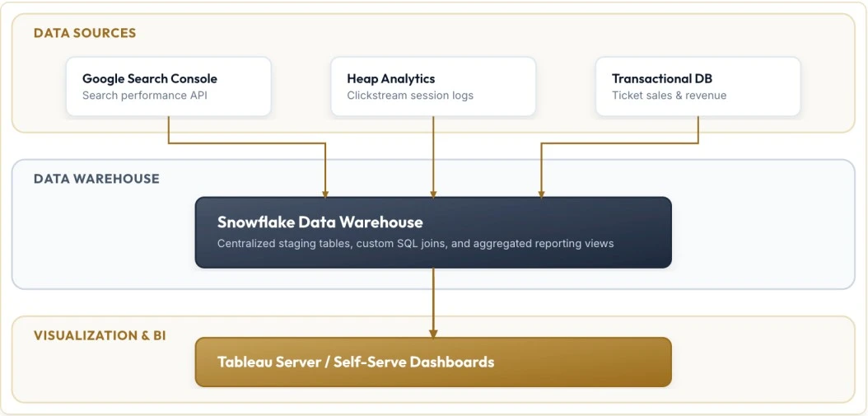Select the Heap Analytics source card

[433, 86]
